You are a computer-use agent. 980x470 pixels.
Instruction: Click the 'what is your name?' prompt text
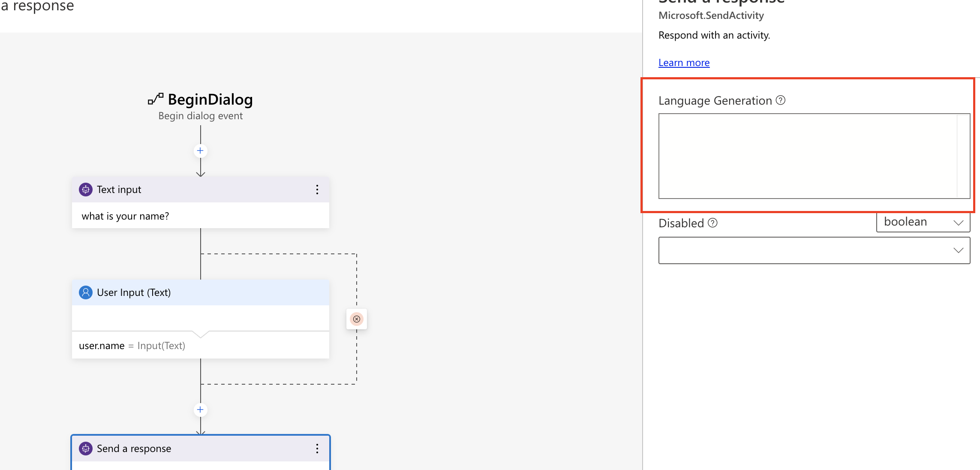(125, 216)
